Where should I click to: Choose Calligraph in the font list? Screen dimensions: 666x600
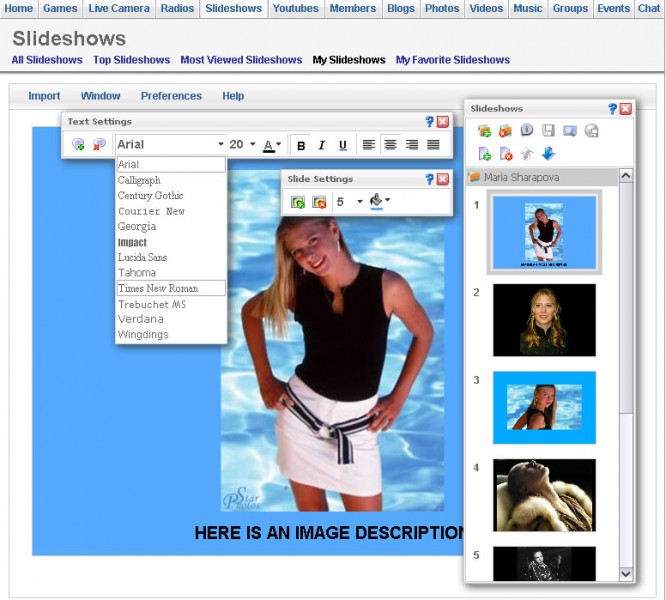(171, 180)
